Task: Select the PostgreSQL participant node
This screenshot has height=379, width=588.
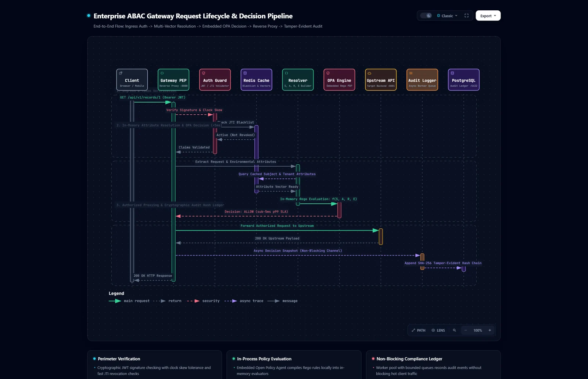Action: pos(464,79)
